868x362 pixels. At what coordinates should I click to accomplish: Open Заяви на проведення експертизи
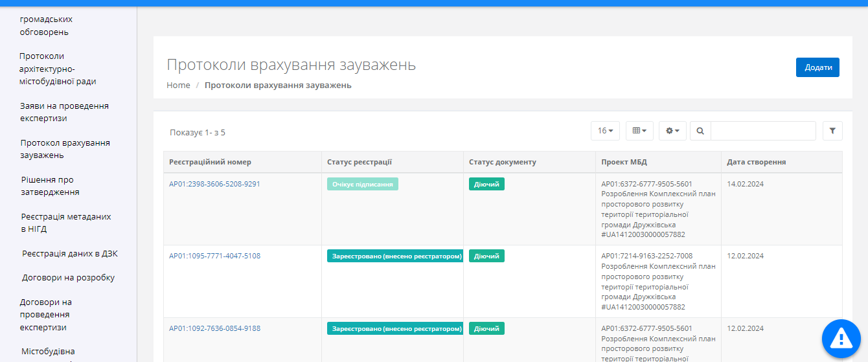(x=64, y=112)
